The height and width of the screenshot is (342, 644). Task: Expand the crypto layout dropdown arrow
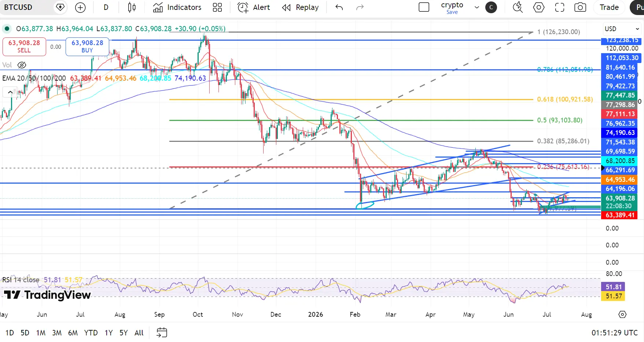pos(477,7)
